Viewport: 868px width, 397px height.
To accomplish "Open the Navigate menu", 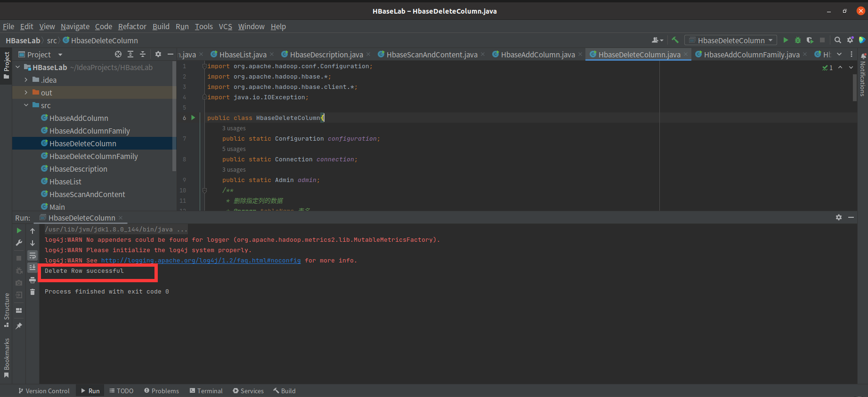I will 75,26.
